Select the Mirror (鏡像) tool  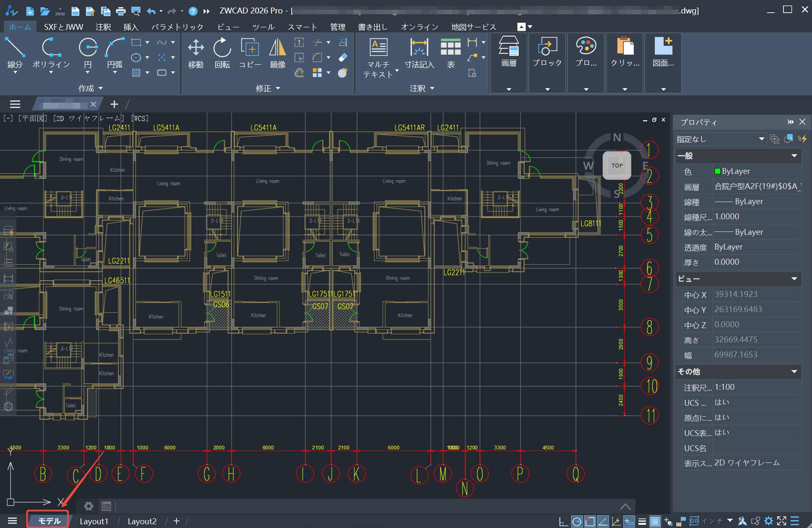tap(277, 52)
